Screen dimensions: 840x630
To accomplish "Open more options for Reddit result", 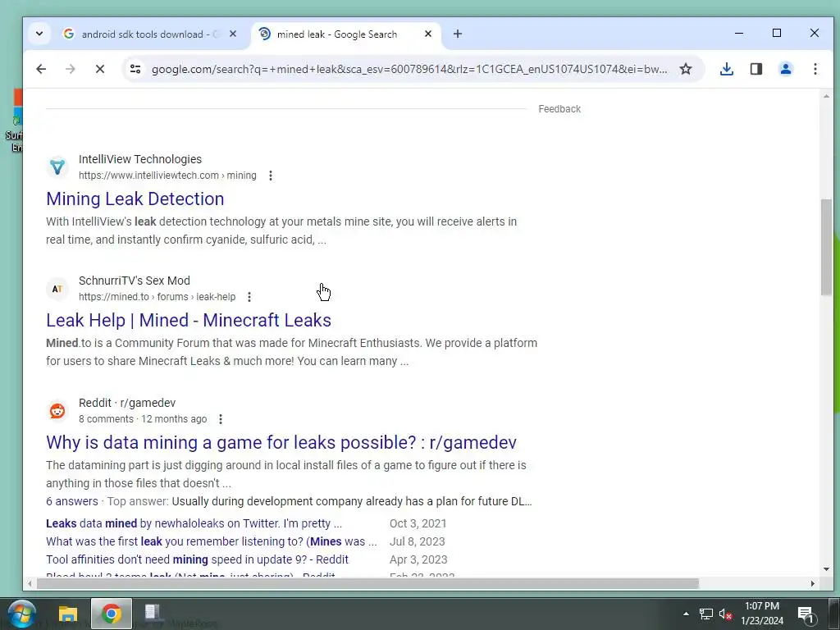I will [220, 419].
